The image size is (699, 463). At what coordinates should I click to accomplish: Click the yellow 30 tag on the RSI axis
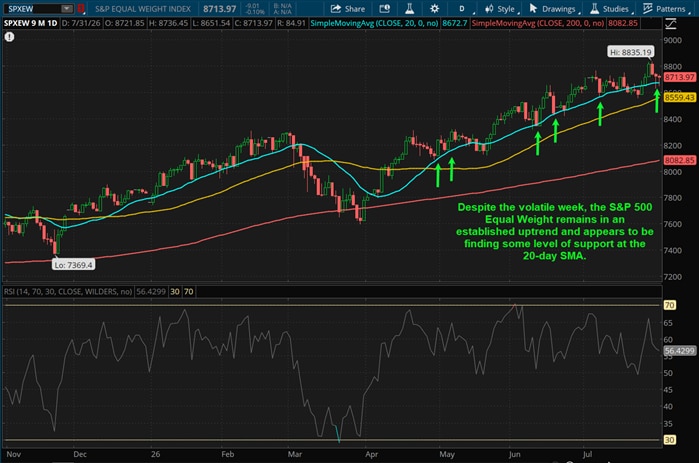click(670, 440)
